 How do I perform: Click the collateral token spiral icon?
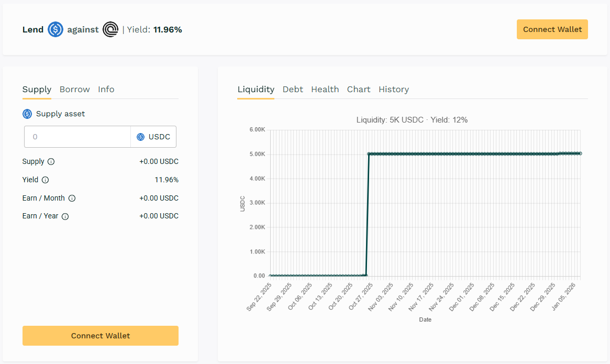[110, 30]
